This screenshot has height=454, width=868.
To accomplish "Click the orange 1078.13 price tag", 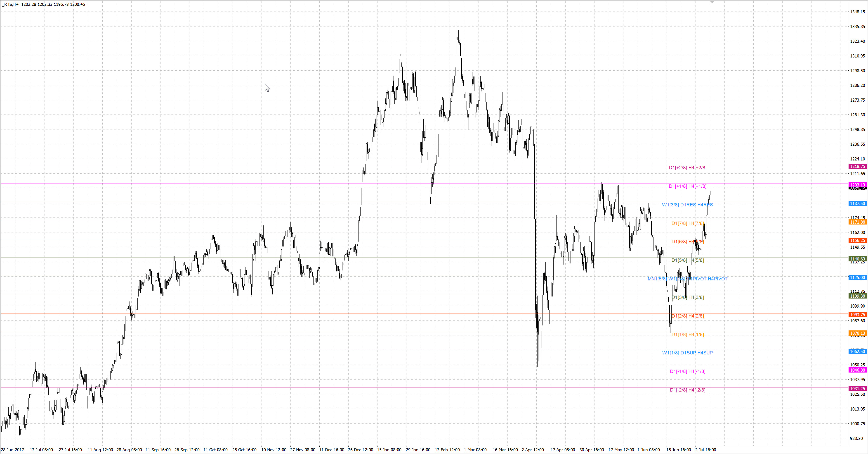I will (857, 333).
